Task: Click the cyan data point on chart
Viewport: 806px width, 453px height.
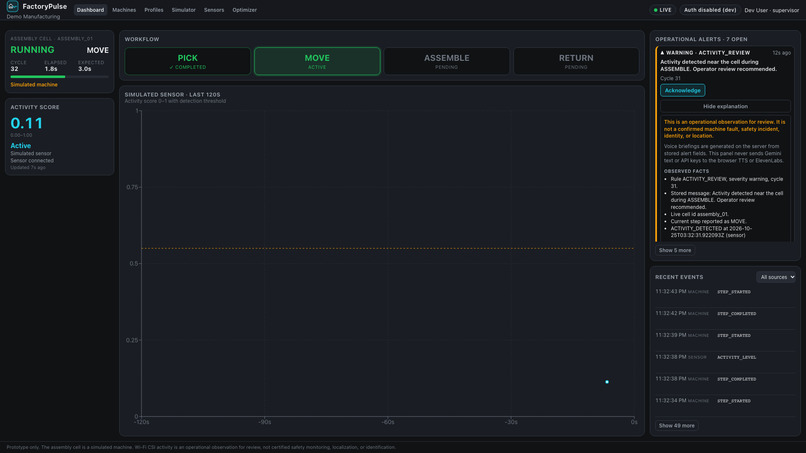Action: [x=607, y=382]
